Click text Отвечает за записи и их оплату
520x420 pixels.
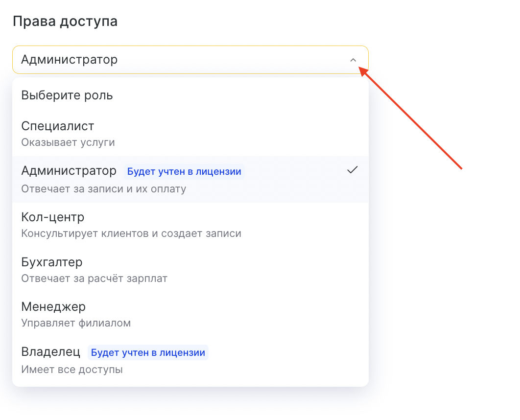(104, 188)
